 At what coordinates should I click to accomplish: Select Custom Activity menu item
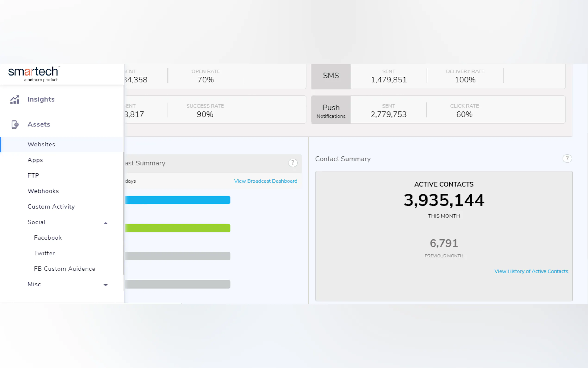click(51, 207)
